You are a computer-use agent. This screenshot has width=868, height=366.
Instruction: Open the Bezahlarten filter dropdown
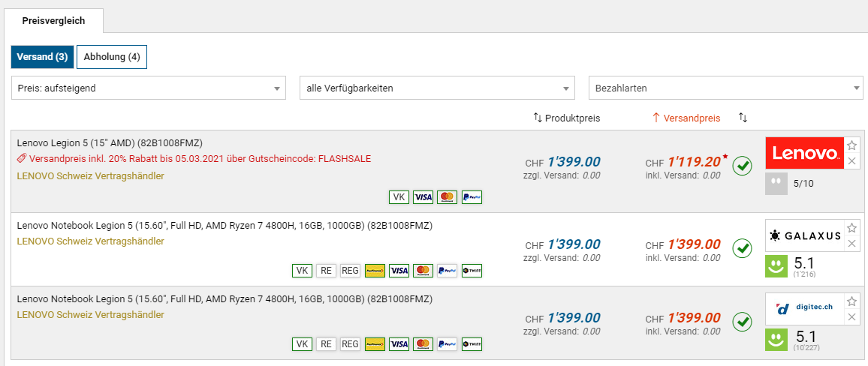coord(725,88)
